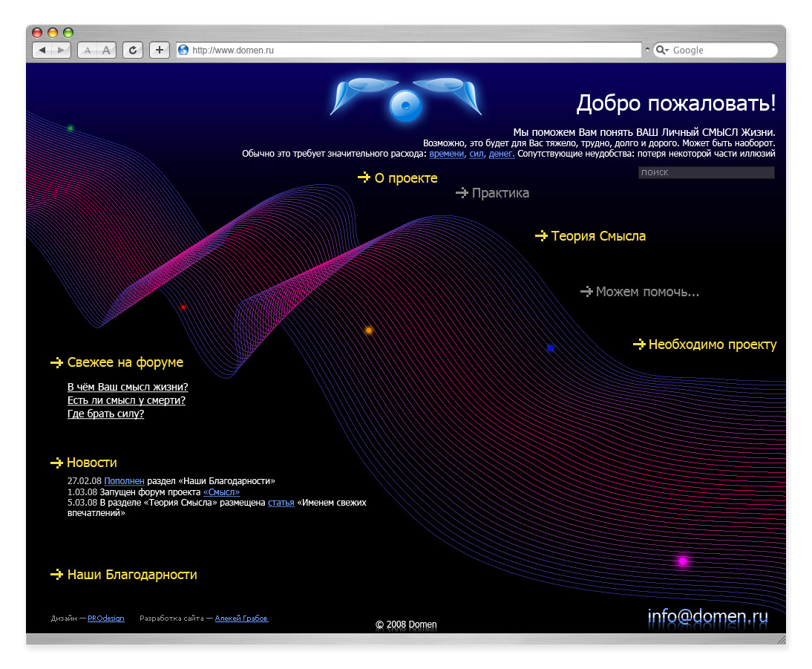Image resolution: width=812 pixels, height=669 pixels.
Task: Click the arrow icon beside Теория Смысла
Action: point(541,236)
